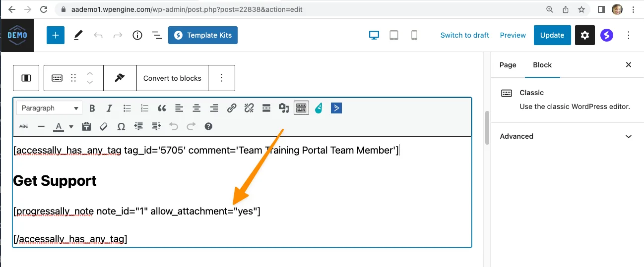The width and height of the screenshot is (644, 267).
Task: Click the blue shortcode arrow icon
Action: tap(336, 108)
